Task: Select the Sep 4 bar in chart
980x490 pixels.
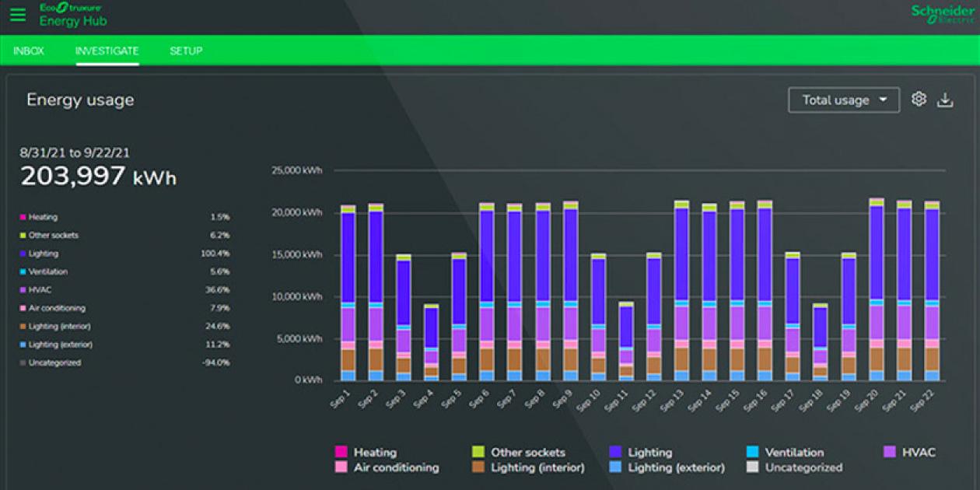Action: click(431, 342)
